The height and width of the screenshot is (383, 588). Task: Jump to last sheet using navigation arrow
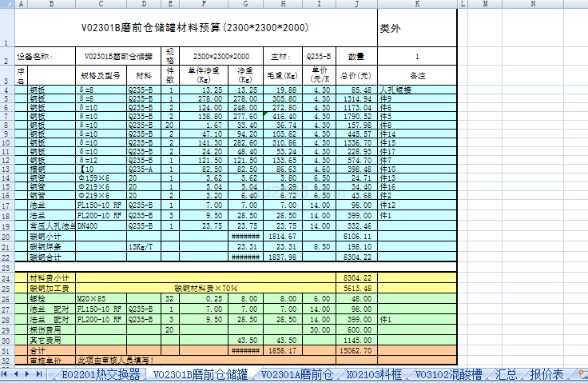point(40,374)
